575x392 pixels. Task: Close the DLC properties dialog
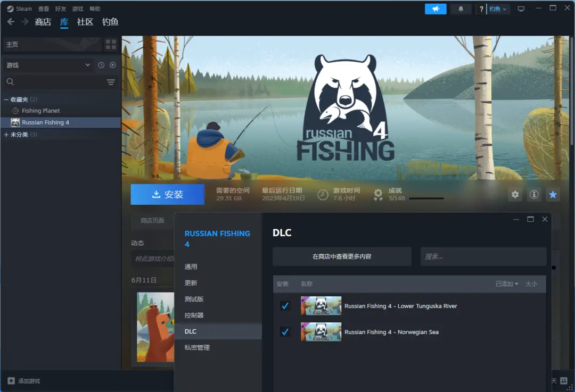tap(545, 219)
